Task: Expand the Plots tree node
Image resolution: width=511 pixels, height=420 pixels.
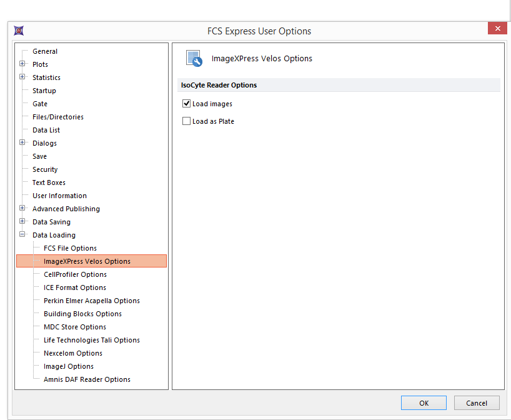Action: coord(22,64)
